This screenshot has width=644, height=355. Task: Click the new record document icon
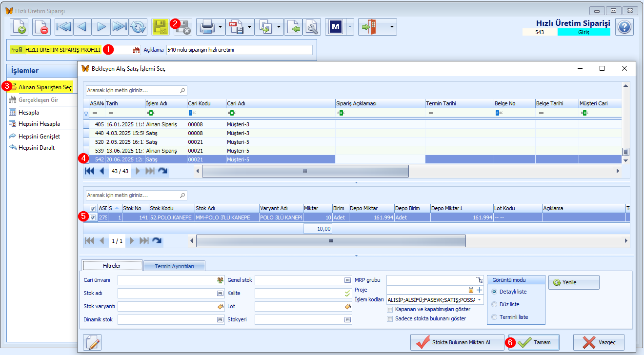tap(20, 27)
